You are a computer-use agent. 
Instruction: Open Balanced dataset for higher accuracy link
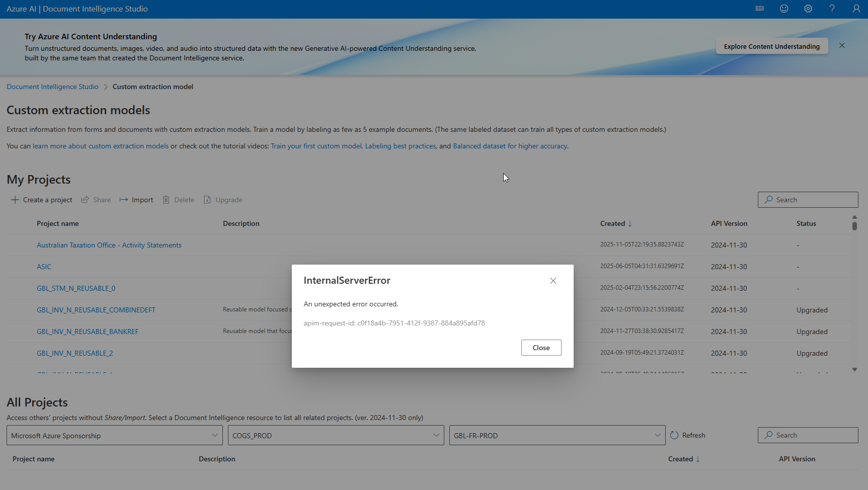point(510,146)
